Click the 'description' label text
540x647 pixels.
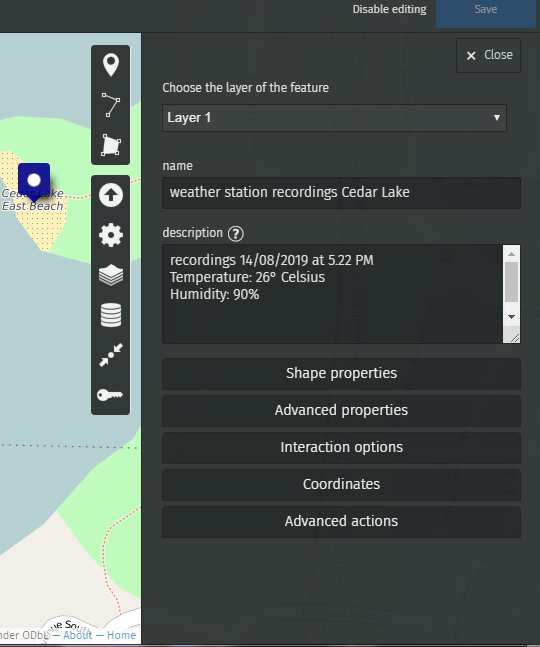click(x=193, y=233)
